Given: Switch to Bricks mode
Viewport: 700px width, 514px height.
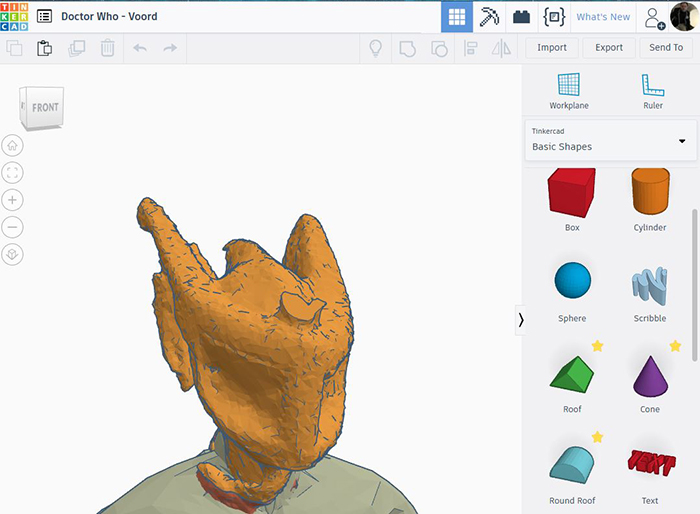Looking at the screenshot, I should 521,17.
